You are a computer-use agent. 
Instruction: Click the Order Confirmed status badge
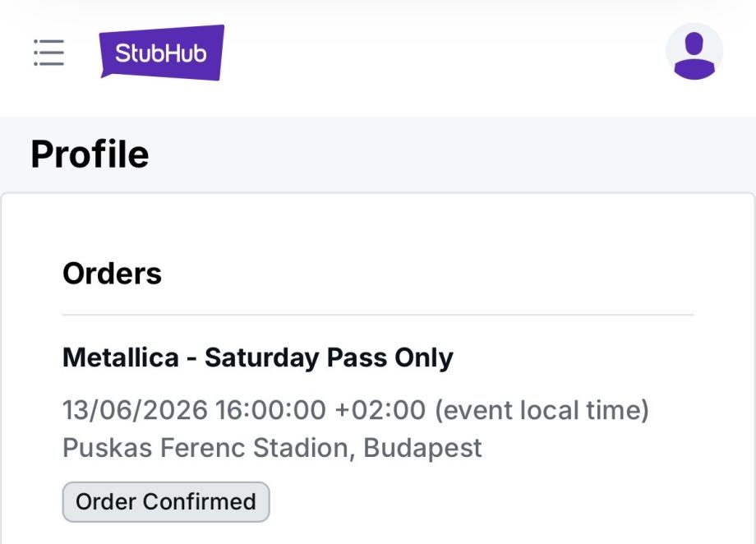(x=166, y=501)
